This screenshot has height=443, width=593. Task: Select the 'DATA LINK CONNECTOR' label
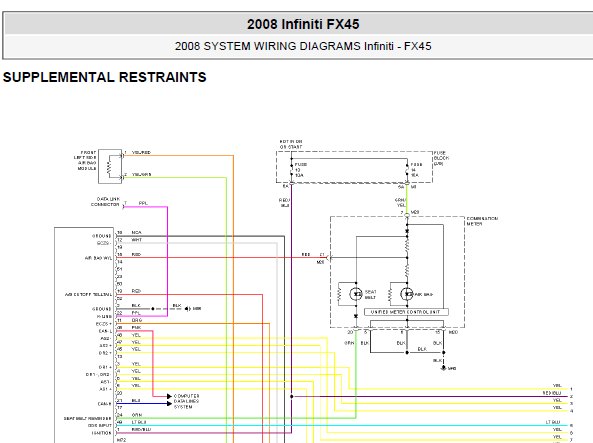pyautogui.click(x=105, y=202)
